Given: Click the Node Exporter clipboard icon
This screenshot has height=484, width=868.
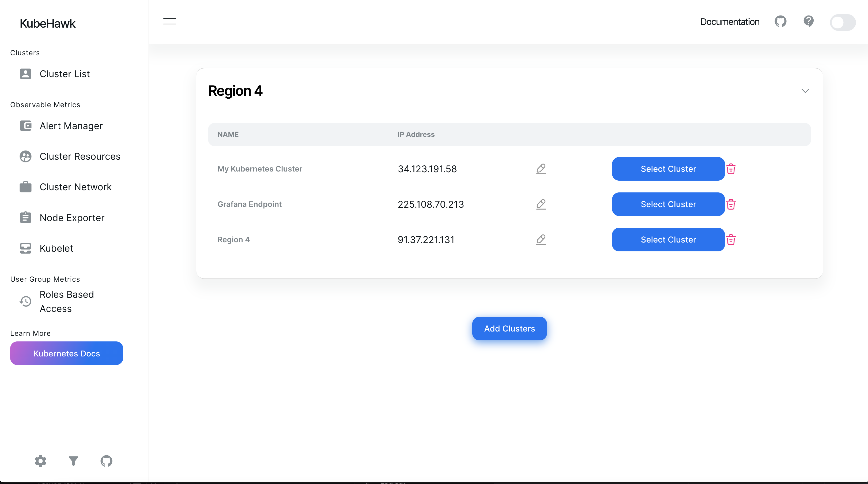Looking at the screenshot, I should tap(26, 218).
